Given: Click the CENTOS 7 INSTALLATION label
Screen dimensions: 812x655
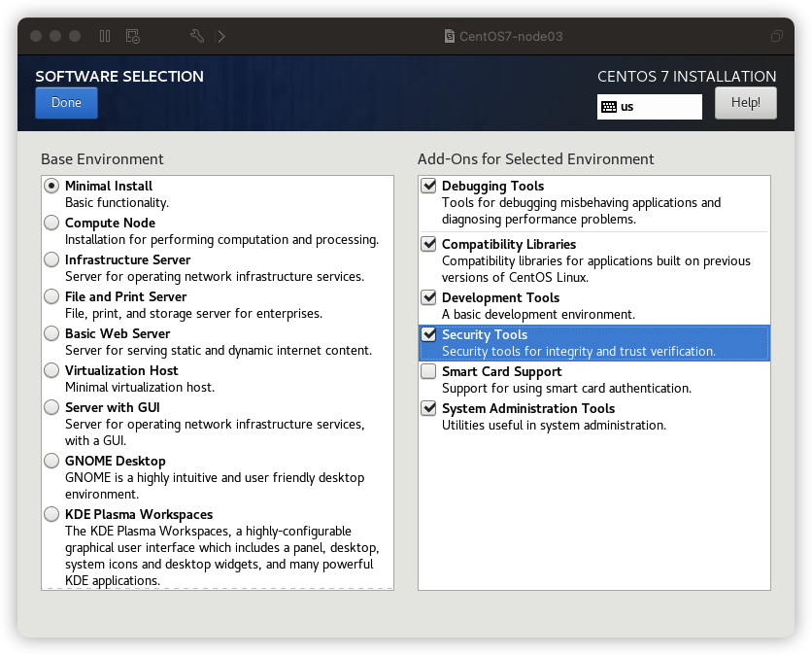Looking at the screenshot, I should [687, 76].
